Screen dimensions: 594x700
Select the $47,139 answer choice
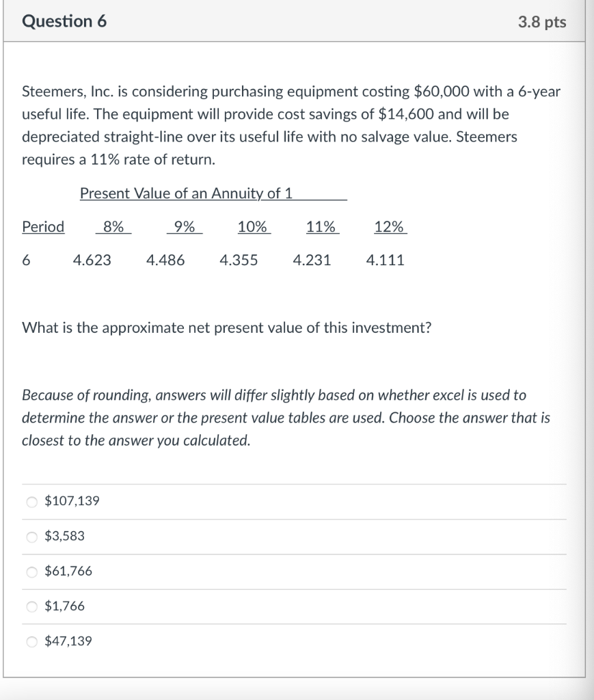point(31,641)
